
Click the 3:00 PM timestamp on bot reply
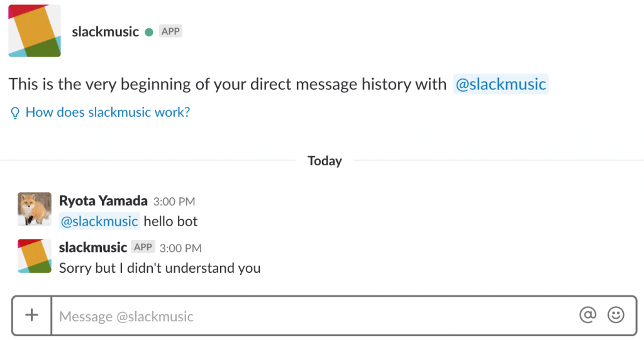pyautogui.click(x=180, y=248)
